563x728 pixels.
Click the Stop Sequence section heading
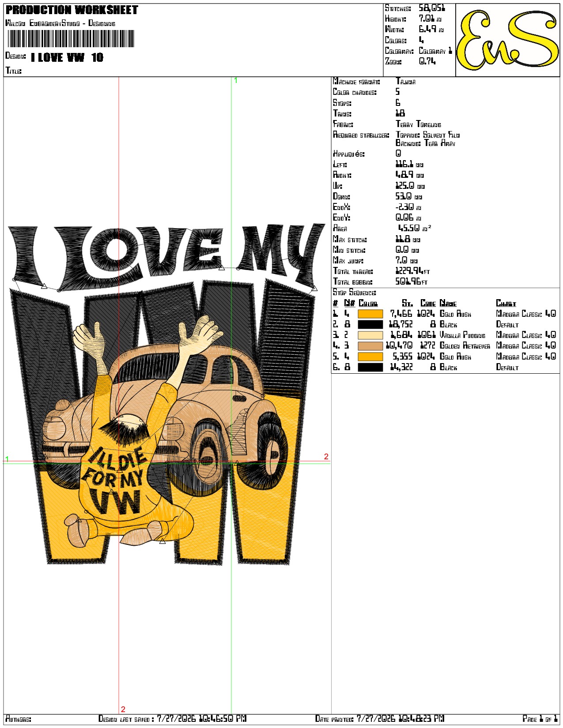pyautogui.click(x=355, y=293)
